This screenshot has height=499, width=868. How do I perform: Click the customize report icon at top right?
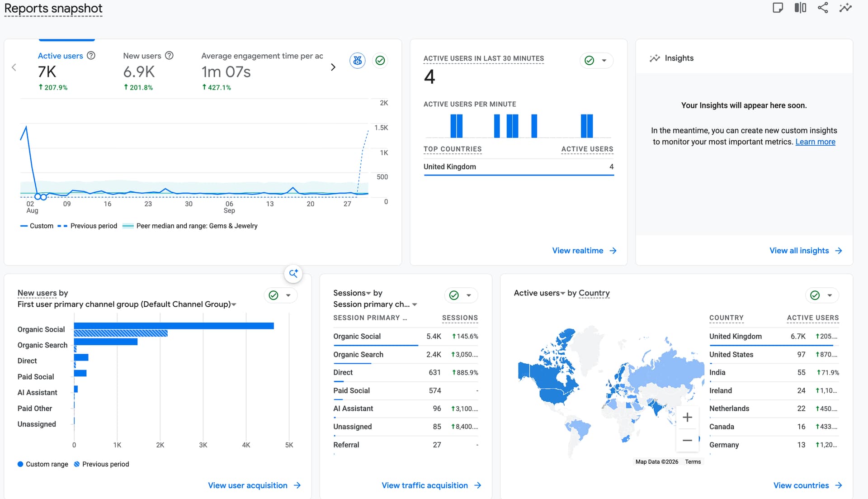click(778, 8)
